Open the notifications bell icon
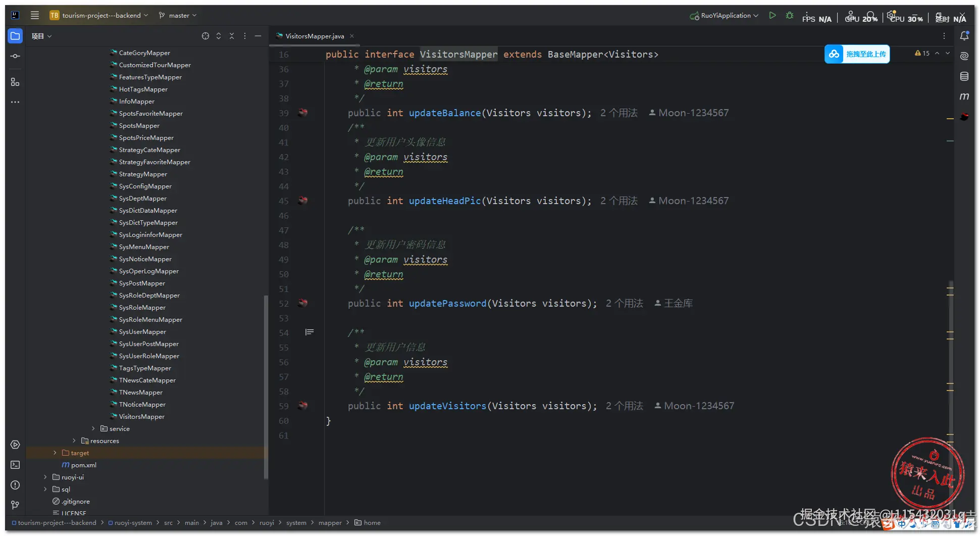The width and height of the screenshot is (980, 536). tap(964, 36)
